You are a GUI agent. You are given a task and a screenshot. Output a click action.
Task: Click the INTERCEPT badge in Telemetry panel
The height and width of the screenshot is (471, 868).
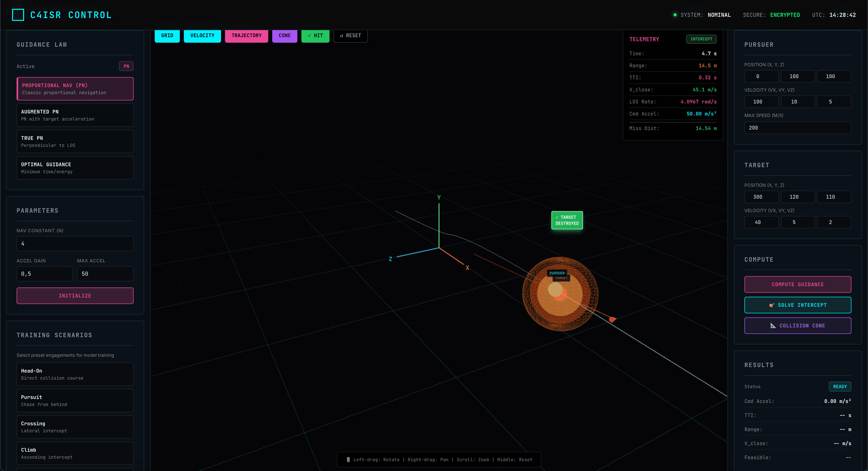701,39
